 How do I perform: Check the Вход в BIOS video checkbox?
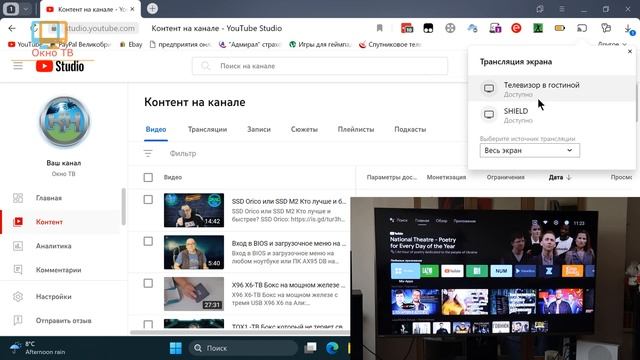[x=148, y=241]
